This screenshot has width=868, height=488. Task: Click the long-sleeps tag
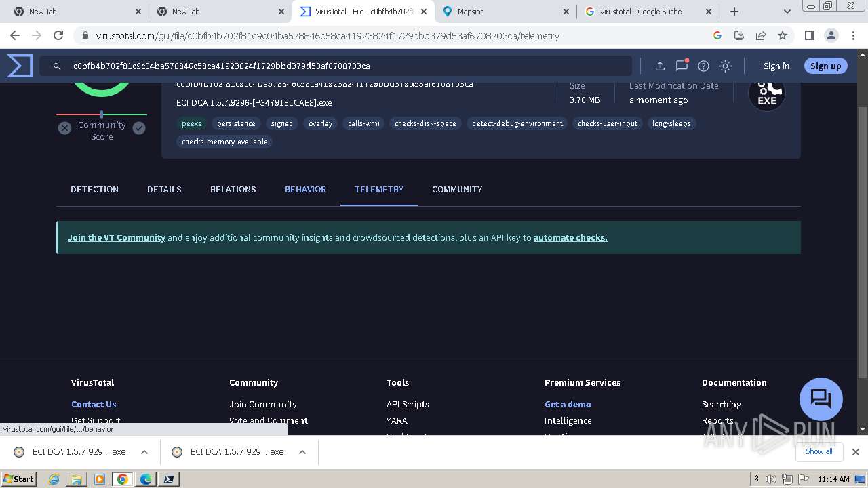click(x=671, y=123)
